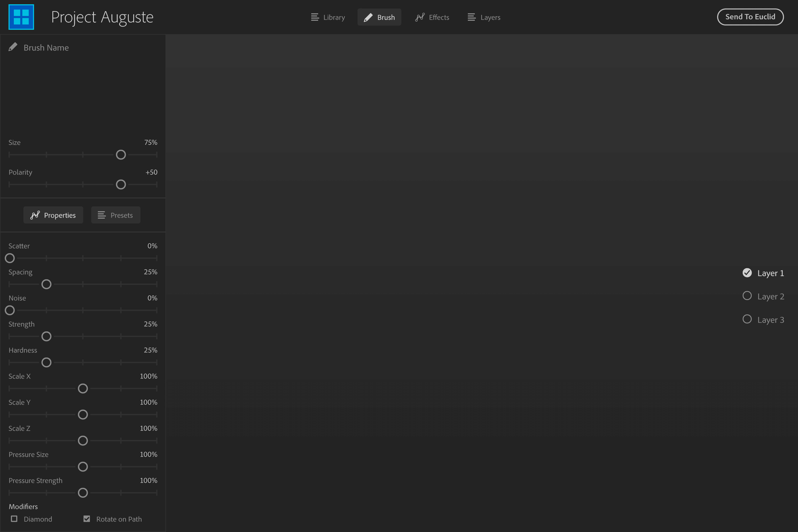
Task: Select the Brush tool icon in the top bar
Action: [x=368, y=17]
